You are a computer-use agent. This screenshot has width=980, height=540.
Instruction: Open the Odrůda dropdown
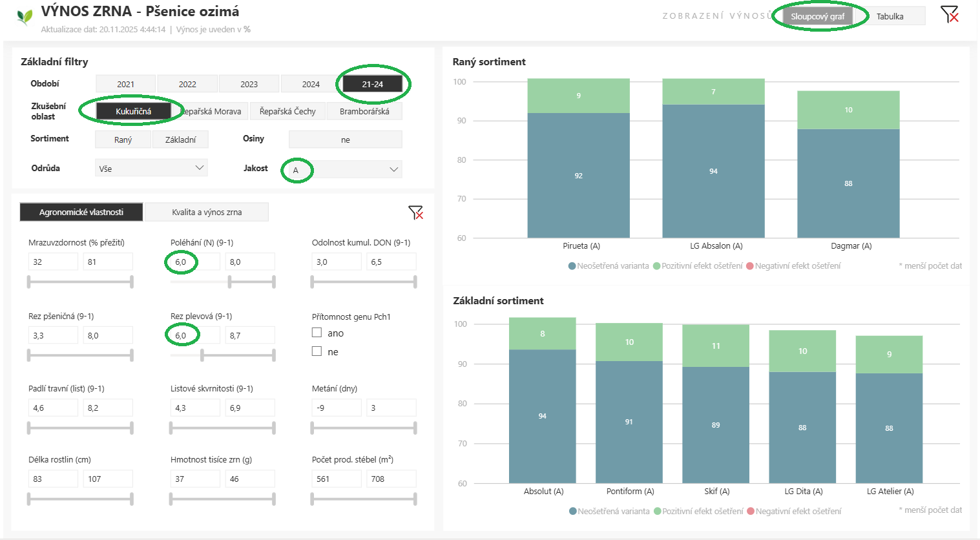[x=151, y=168]
